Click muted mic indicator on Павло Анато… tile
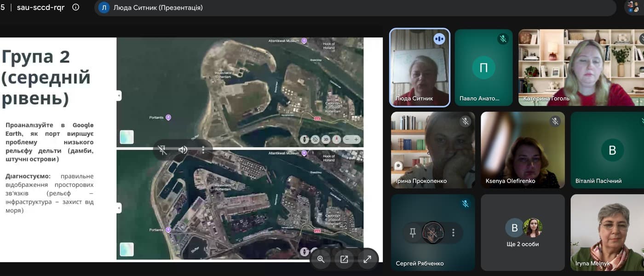The width and height of the screenshot is (644, 276). point(503,39)
